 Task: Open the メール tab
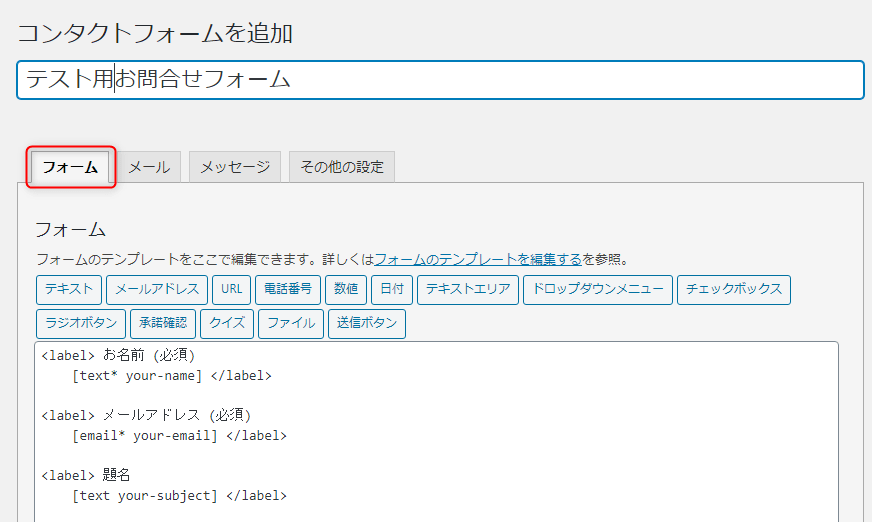coord(149,167)
